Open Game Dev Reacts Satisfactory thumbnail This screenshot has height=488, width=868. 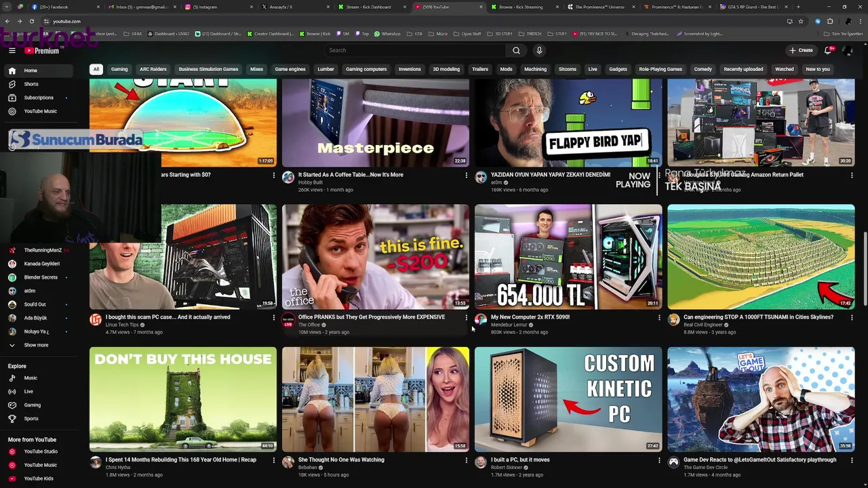point(761,399)
